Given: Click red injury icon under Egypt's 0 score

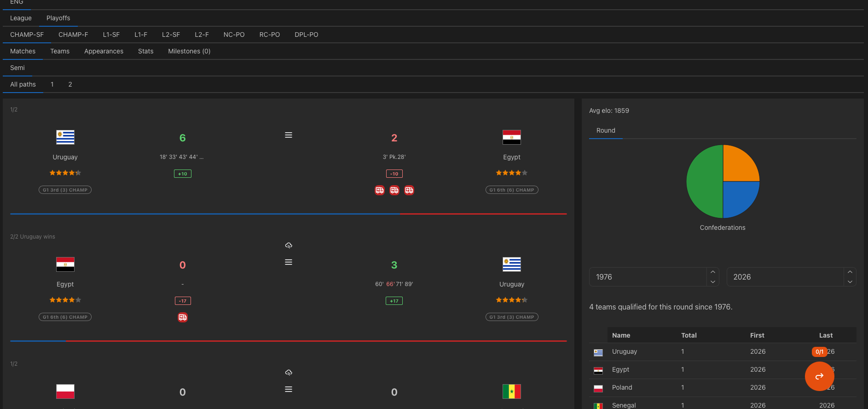Looking at the screenshot, I should (183, 317).
